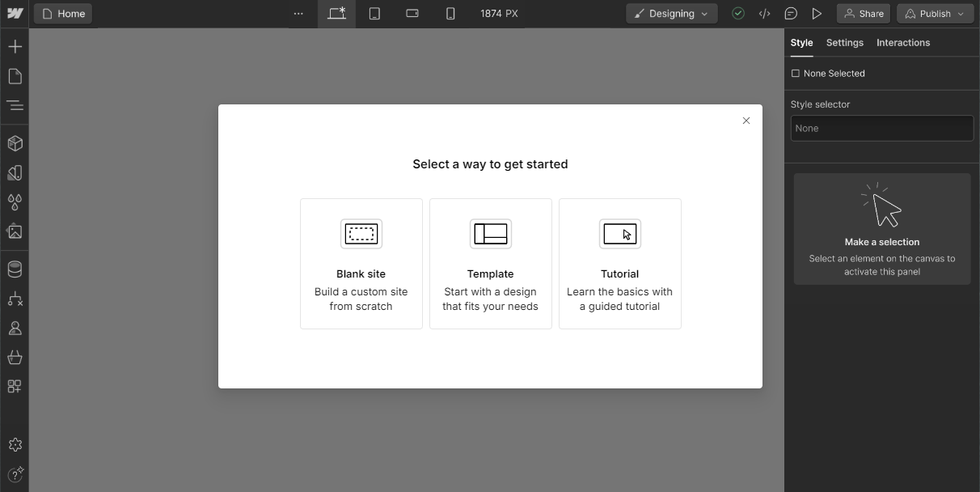This screenshot has width=980, height=492.
Task: Enter preview mode with the play icon
Action: click(817, 13)
